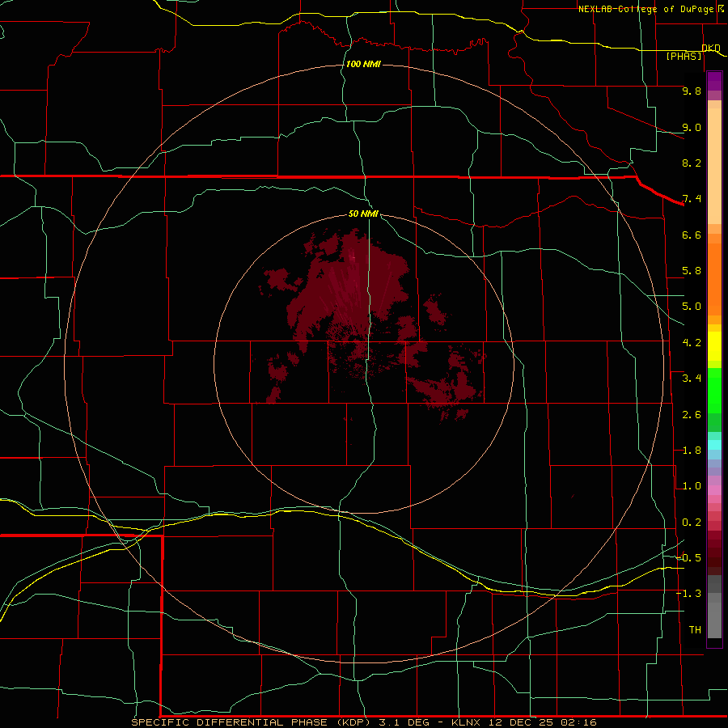Click the bright green segment of color bar
The width and height of the screenshot is (728, 728).
pyautogui.click(x=714, y=391)
